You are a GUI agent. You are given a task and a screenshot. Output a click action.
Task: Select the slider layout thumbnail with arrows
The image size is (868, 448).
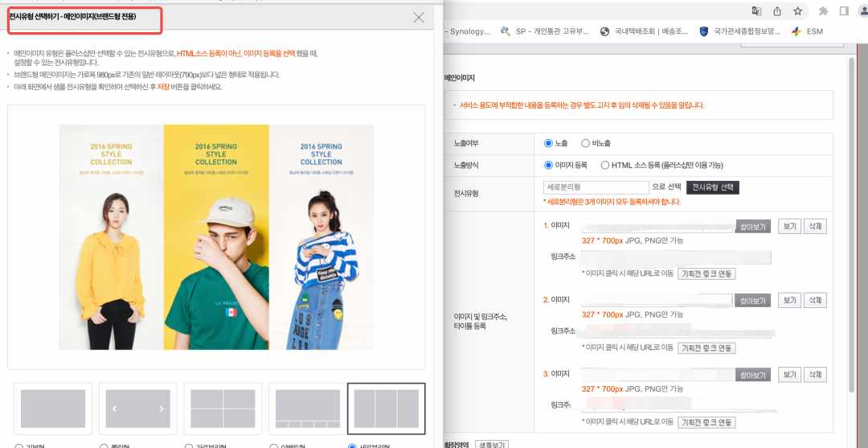138,409
